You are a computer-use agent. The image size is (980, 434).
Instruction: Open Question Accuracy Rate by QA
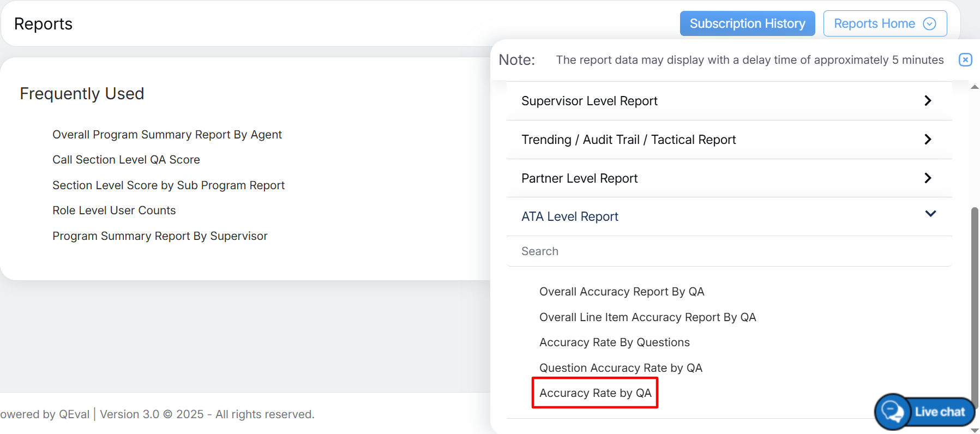[x=621, y=368]
